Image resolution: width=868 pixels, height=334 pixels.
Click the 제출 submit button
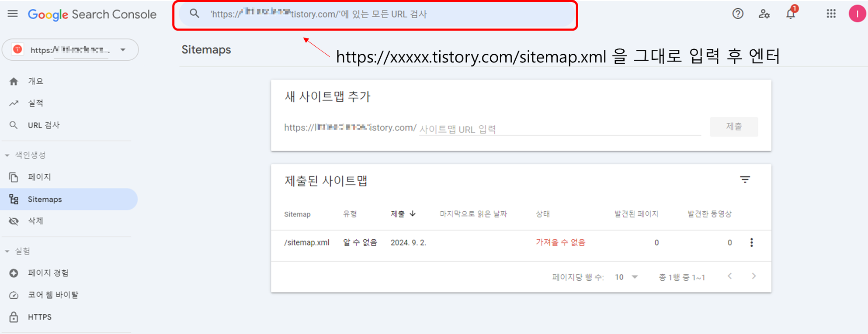click(x=734, y=127)
